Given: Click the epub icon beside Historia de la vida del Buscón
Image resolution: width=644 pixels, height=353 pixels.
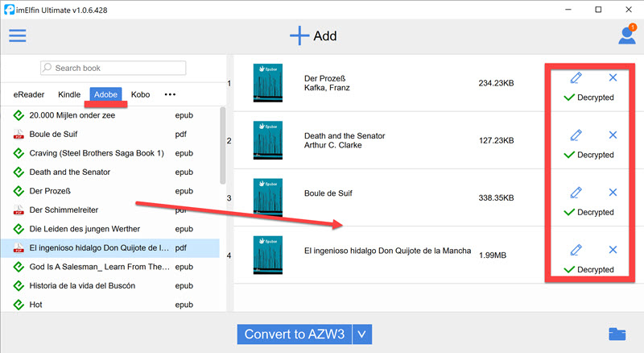Looking at the screenshot, I should point(19,285).
